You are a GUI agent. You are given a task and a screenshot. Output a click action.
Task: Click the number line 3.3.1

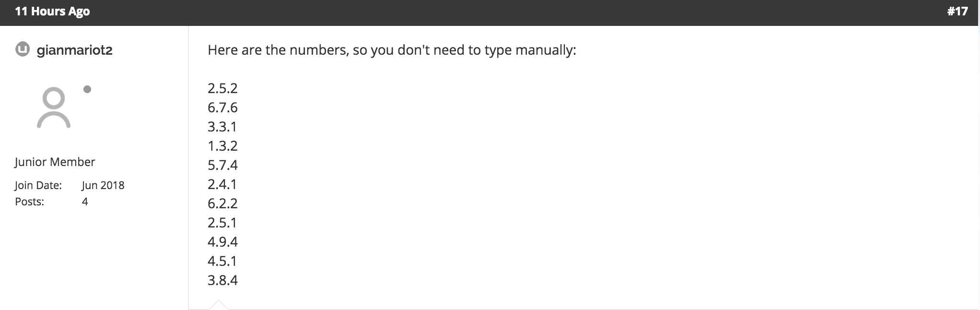(222, 127)
